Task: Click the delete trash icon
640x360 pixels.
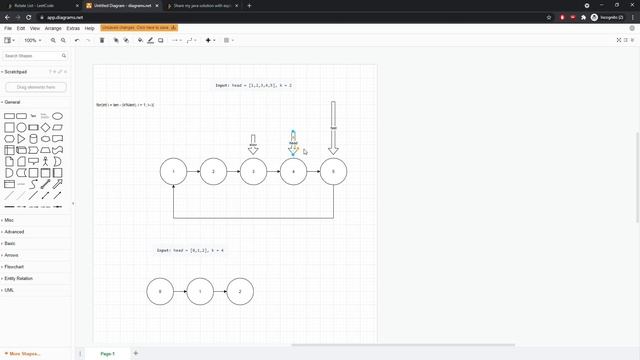Action: click(102, 40)
